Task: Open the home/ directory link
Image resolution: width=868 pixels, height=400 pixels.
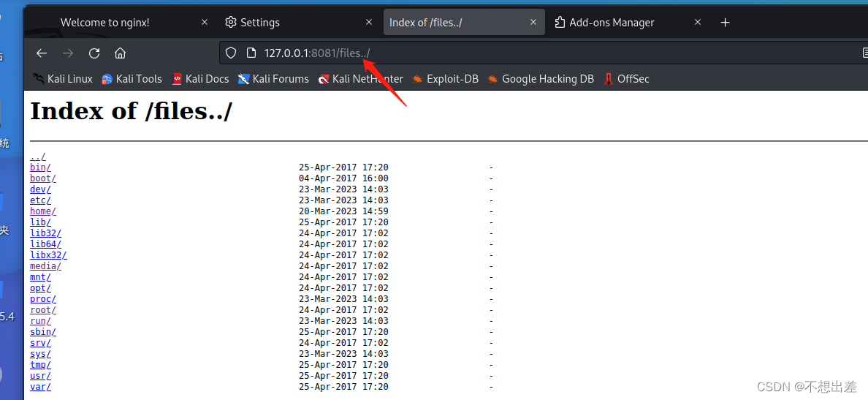Action: click(x=43, y=211)
